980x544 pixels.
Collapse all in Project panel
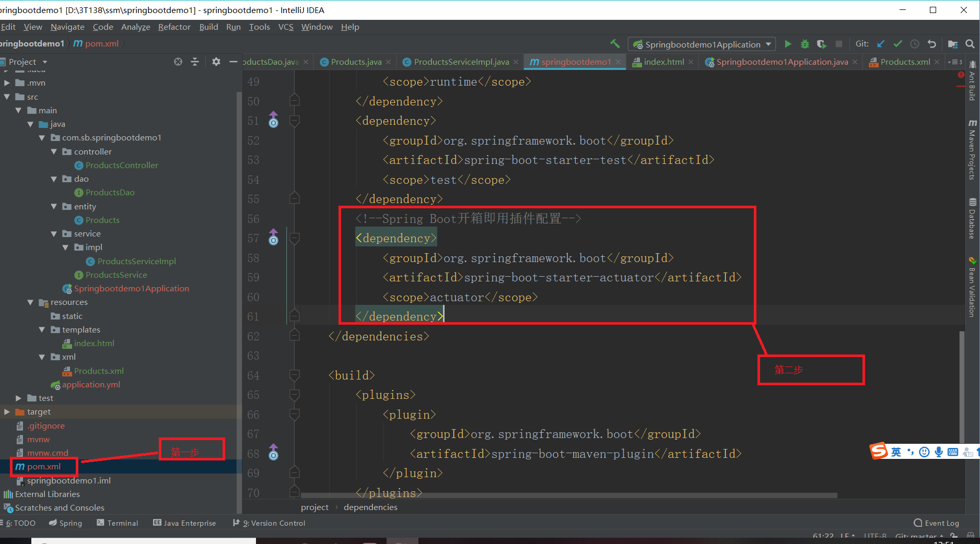click(195, 62)
